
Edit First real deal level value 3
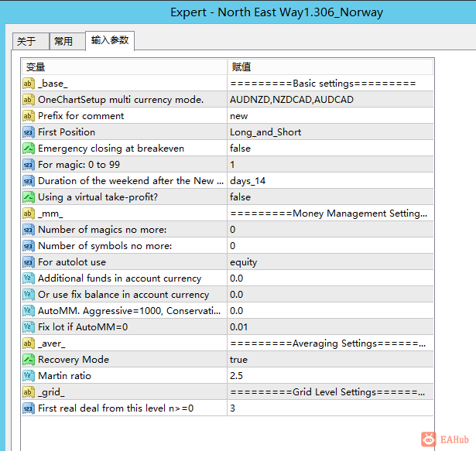coord(330,408)
